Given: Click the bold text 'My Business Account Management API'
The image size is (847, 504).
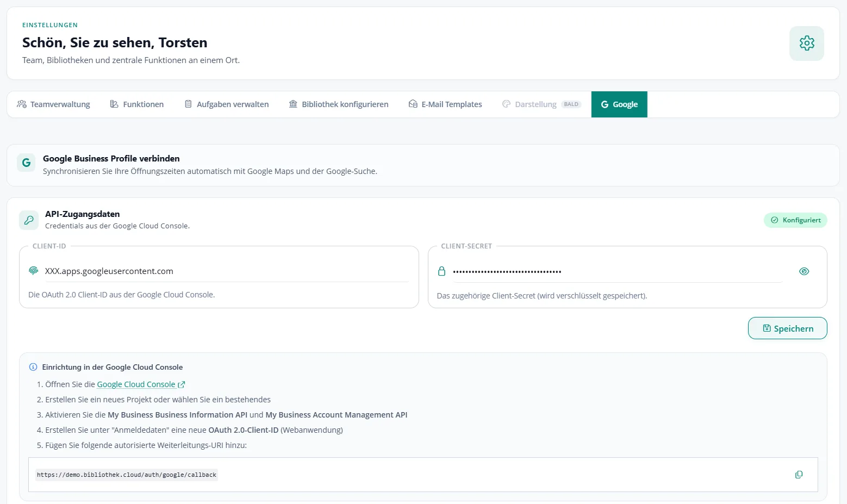Looking at the screenshot, I should [337, 415].
